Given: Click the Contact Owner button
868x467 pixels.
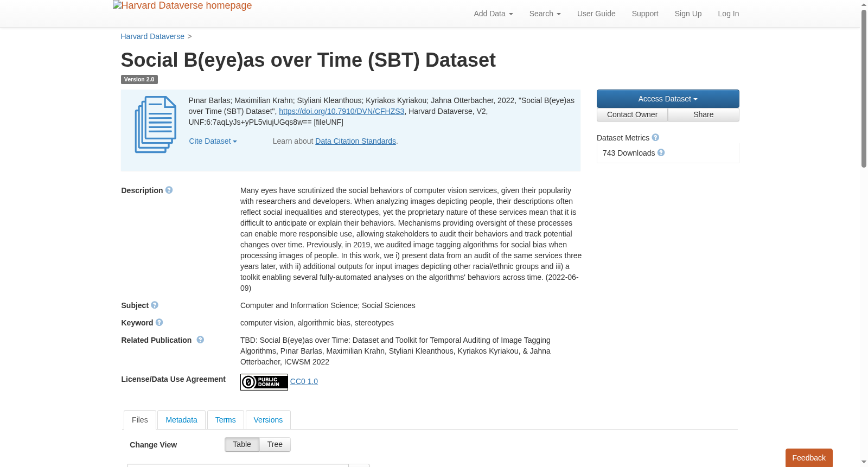Looking at the screenshot, I should point(632,114).
